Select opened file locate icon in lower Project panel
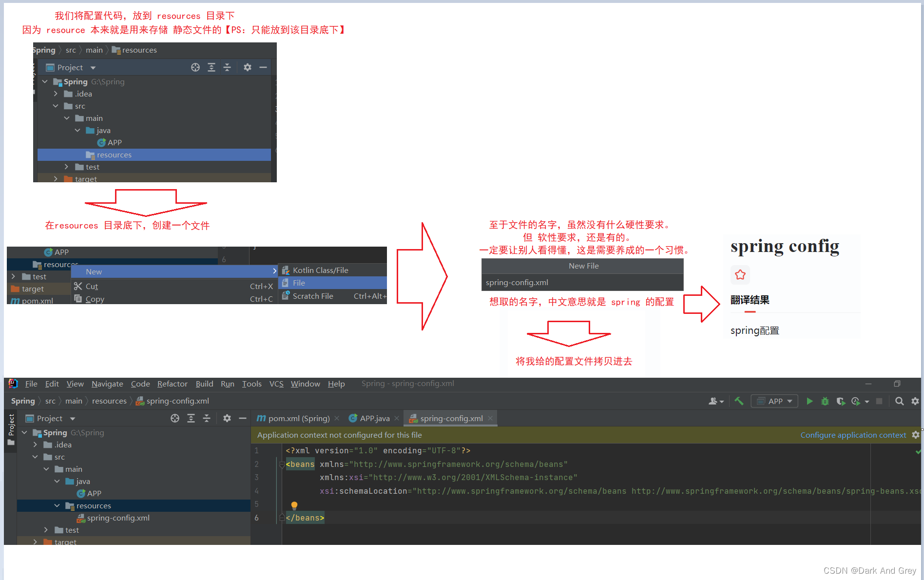The width and height of the screenshot is (924, 580). [175, 418]
